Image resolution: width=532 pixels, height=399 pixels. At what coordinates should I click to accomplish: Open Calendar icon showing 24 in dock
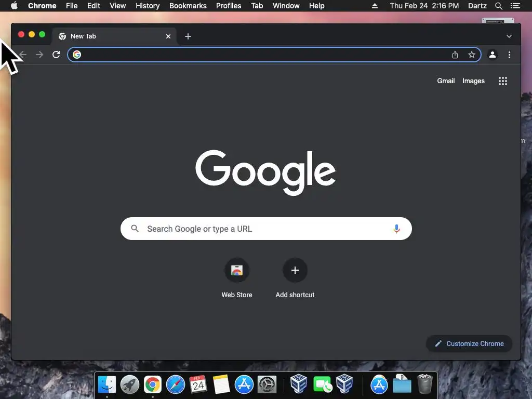[x=198, y=385]
